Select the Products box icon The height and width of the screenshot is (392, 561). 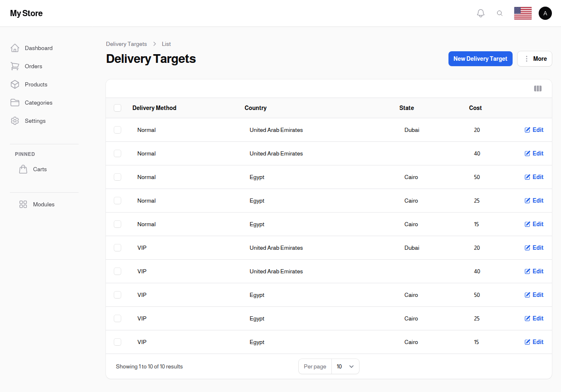click(15, 84)
